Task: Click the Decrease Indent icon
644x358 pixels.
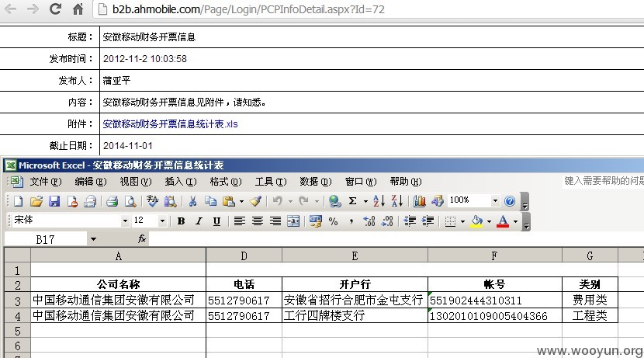Action: pyautogui.click(x=410, y=221)
